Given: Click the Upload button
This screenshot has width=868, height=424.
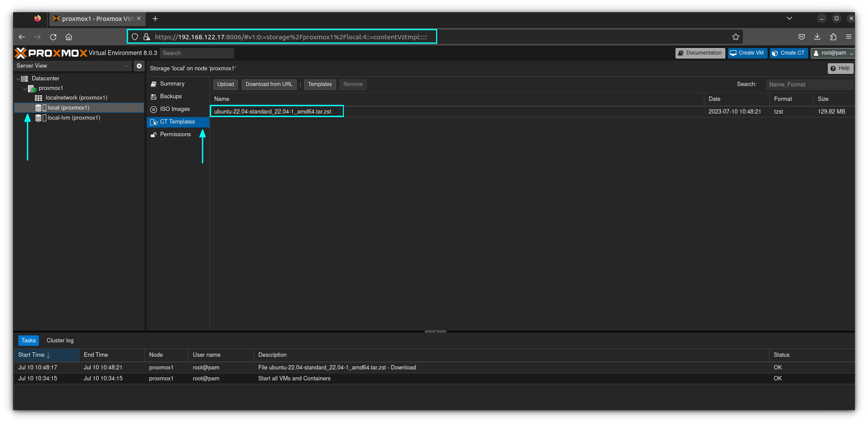Looking at the screenshot, I should pyautogui.click(x=226, y=84).
